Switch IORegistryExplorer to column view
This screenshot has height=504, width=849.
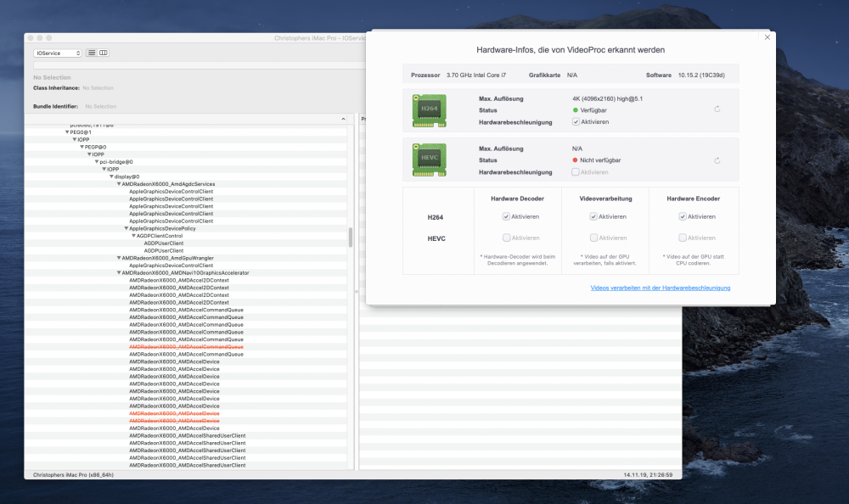tap(104, 53)
